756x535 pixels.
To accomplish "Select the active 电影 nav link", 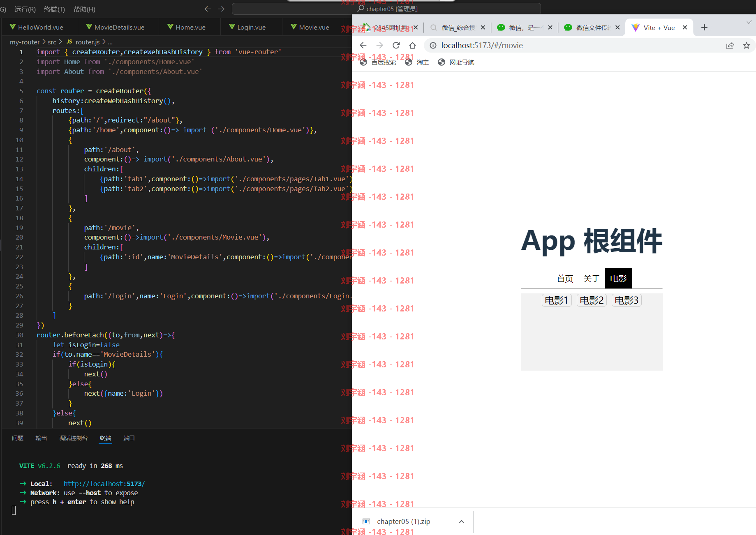I will tap(618, 279).
